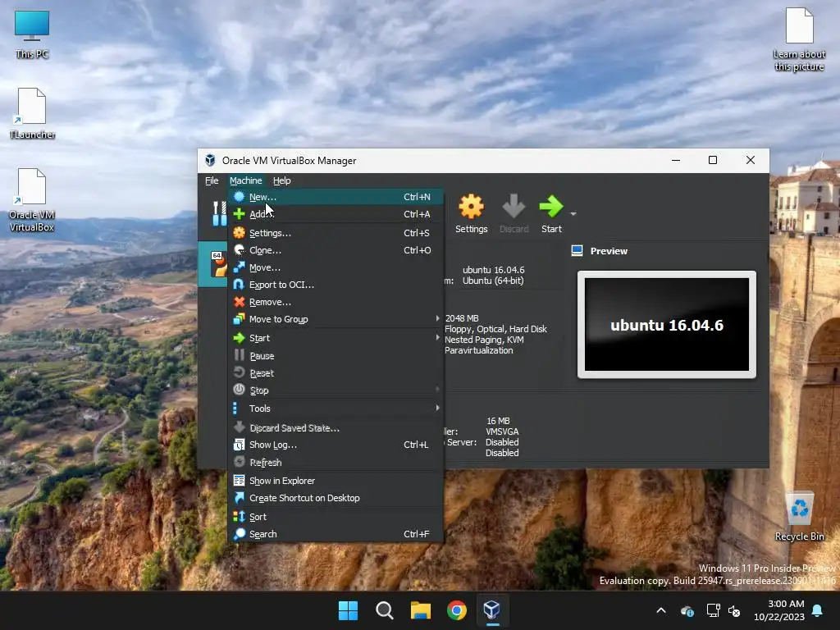The image size is (840, 630).
Task: Select Learn about this picture icon
Action: (x=799, y=39)
